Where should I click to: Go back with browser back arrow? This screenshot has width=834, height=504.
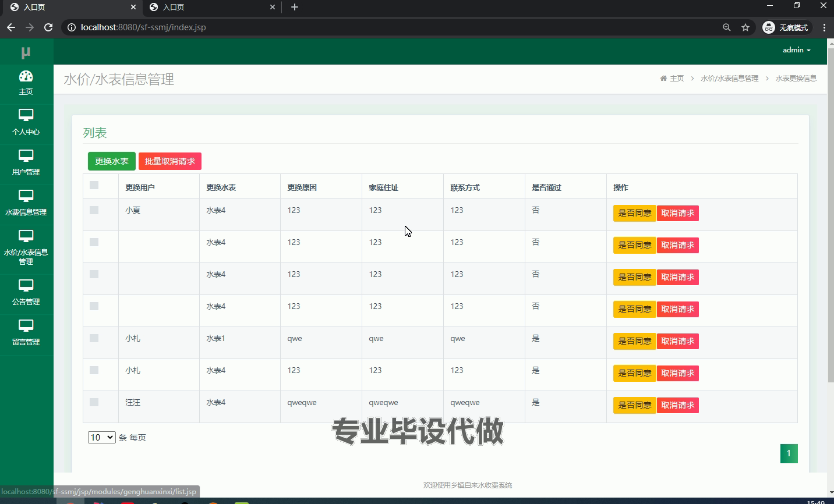click(x=11, y=27)
